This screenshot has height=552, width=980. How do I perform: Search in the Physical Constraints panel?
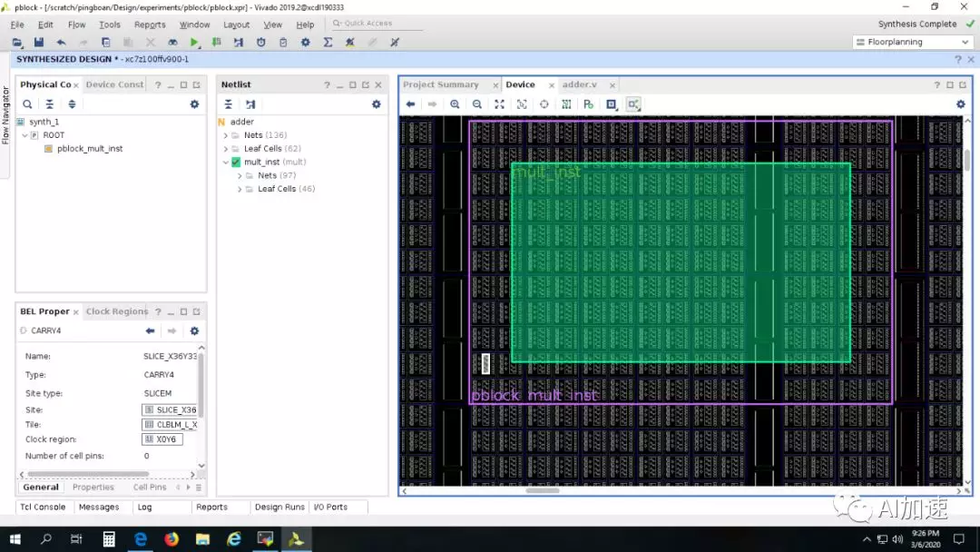point(27,104)
